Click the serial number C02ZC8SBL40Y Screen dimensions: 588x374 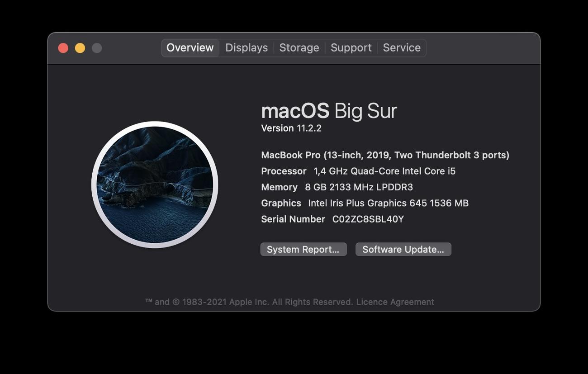click(x=368, y=219)
